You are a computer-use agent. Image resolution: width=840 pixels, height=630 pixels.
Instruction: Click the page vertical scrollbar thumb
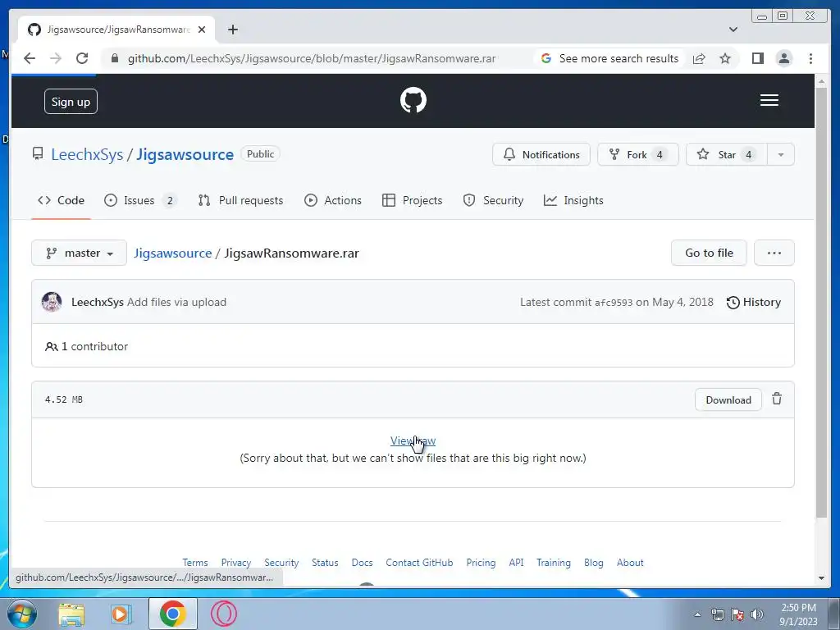pos(821,303)
